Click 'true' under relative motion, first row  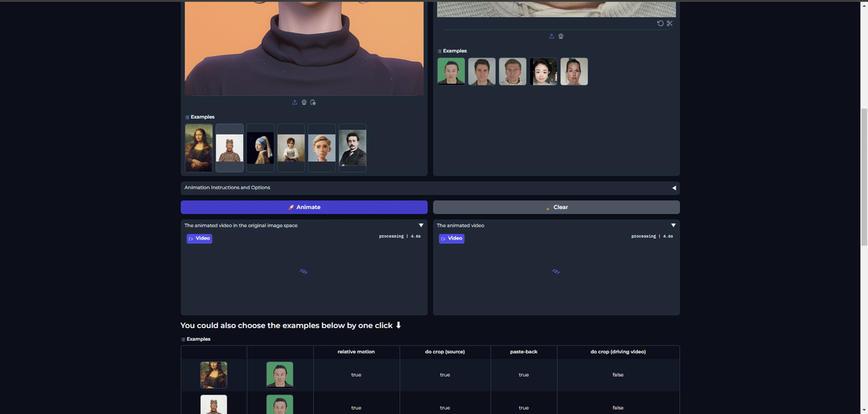point(356,375)
